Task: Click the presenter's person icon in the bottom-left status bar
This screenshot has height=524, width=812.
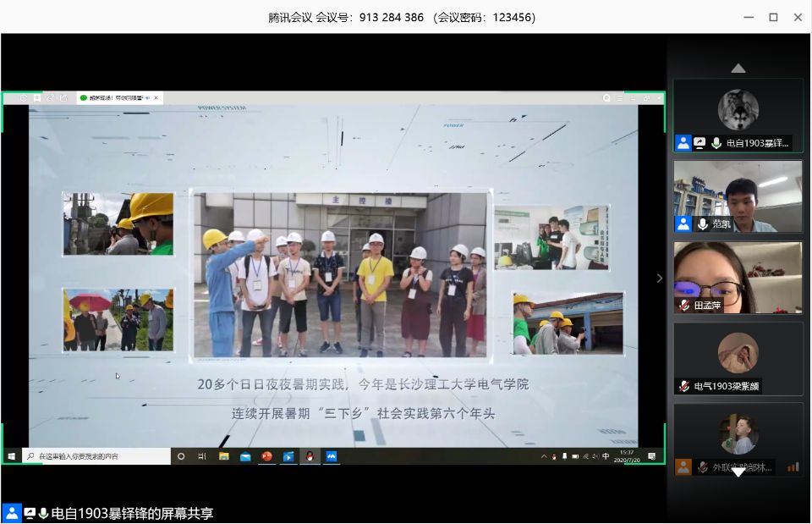Action: (x=12, y=513)
